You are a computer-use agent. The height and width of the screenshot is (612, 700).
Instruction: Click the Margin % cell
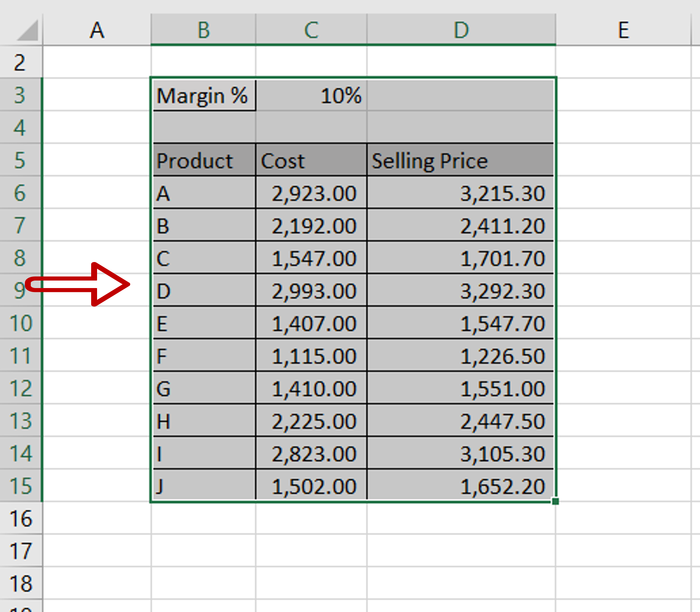[x=204, y=95]
